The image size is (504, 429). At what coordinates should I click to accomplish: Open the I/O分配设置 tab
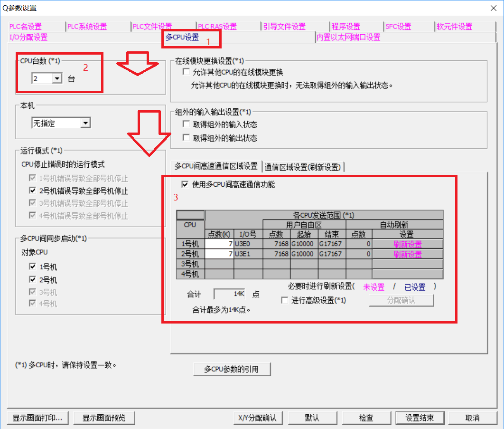[28, 38]
